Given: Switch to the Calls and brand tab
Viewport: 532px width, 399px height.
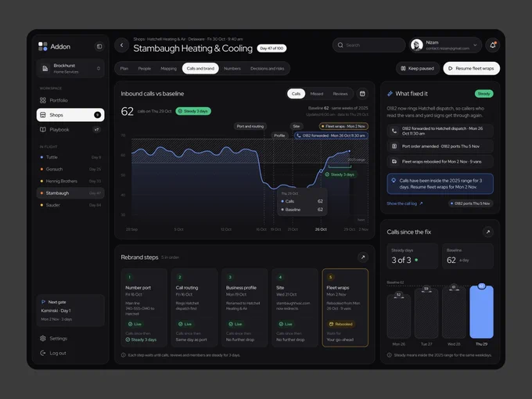Looking at the screenshot, I should coord(200,69).
